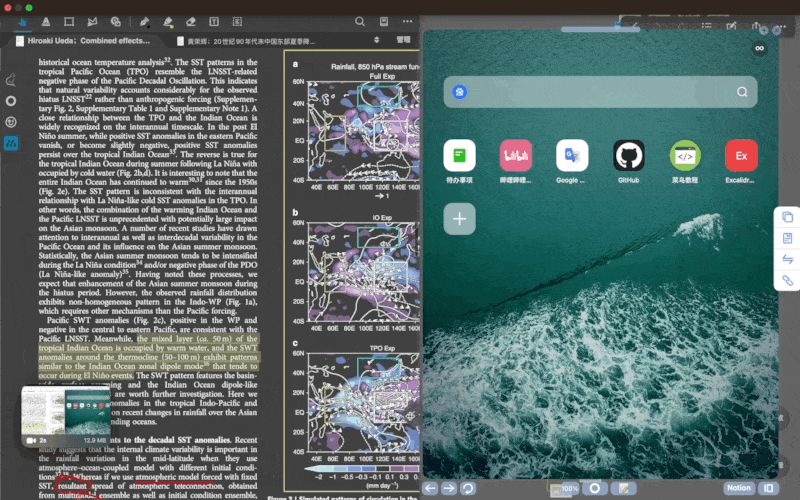Click the browser search input field
The height and width of the screenshot is (500, 800).
coord(600,92)
